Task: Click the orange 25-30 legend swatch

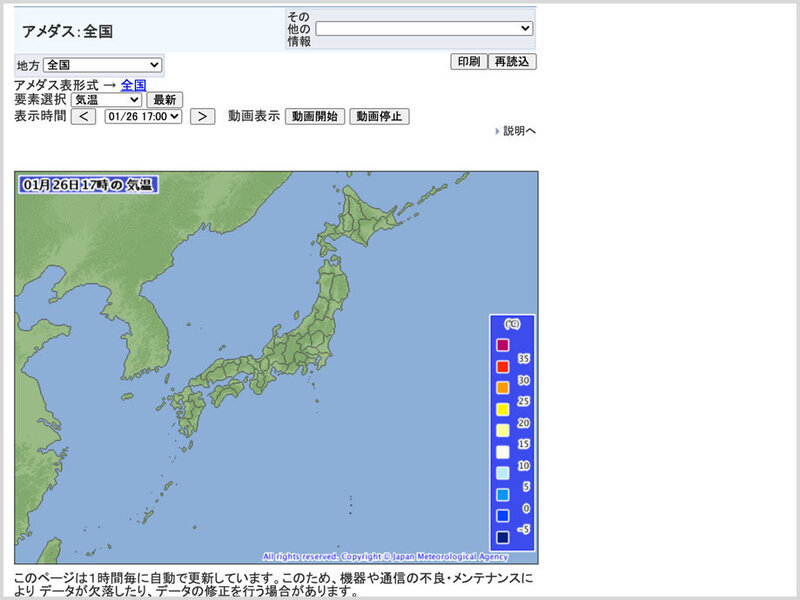Action: click(x=503, y=388)
